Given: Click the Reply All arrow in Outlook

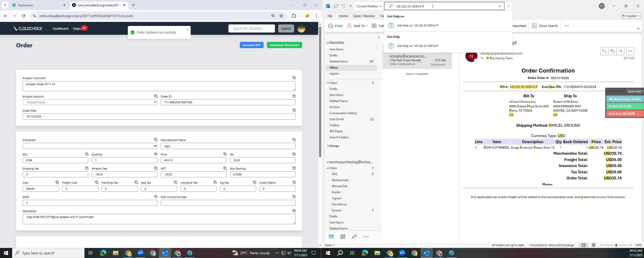Looking at the screenshot, I should click(x=612, y=51).
